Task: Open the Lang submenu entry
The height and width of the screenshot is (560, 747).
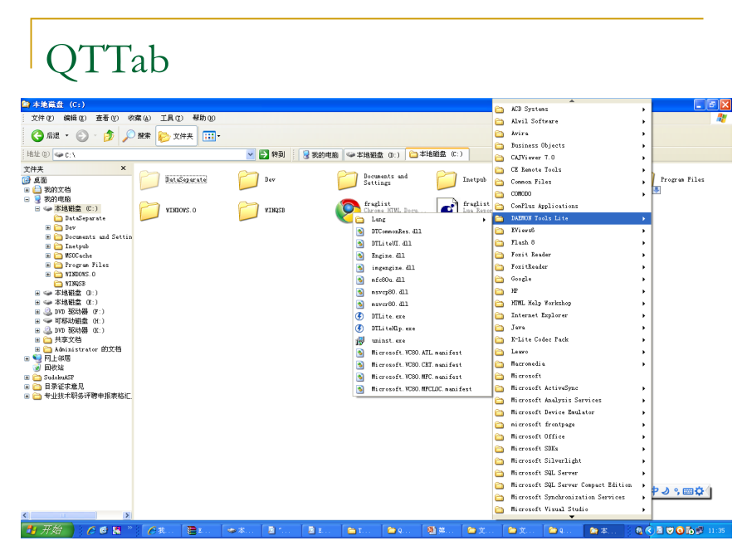Action: pyautogui.click(x=422, y=220)
